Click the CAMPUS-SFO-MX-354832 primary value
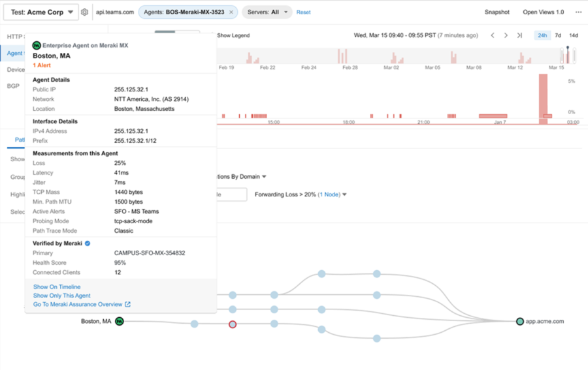The height and width of the screenshot is (370, 588). pyautogui.click(x=150, y=253)
